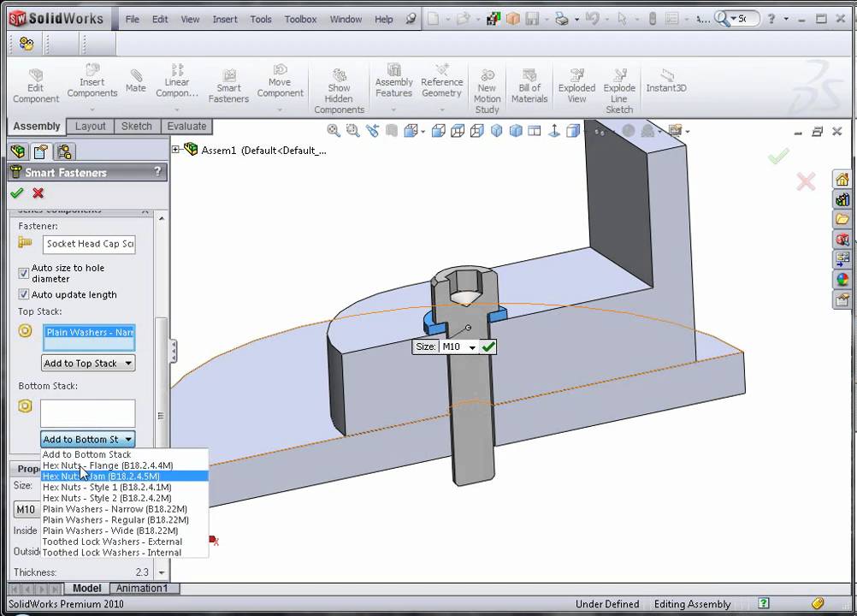Select the Mate tool

click(x=135, y=80)
